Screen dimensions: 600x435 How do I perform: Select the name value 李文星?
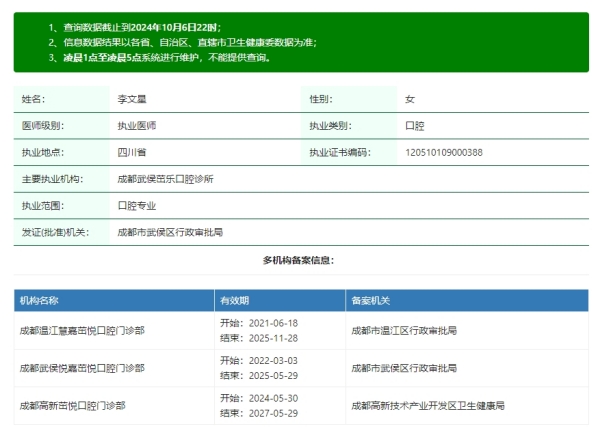[x=132, y=99]
